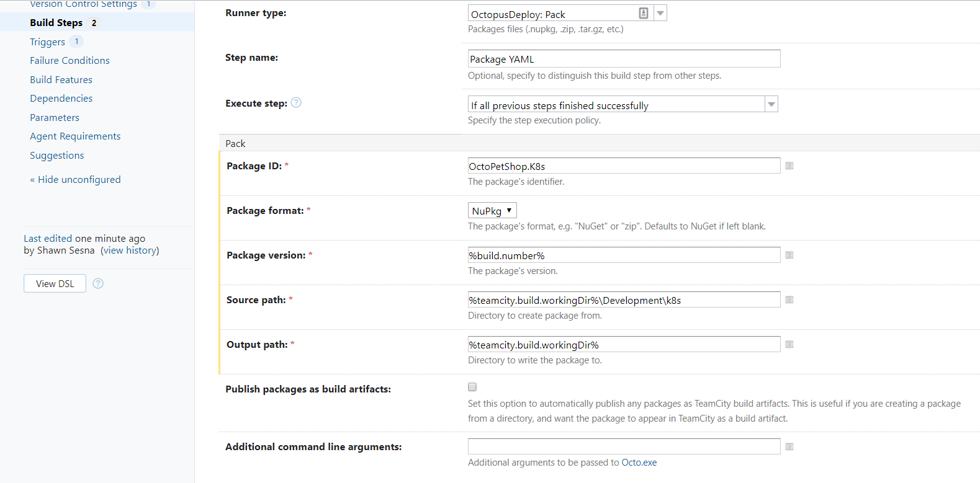980x483 pixels.
Task: Click into the Step name text field
Action: (623, 59)
